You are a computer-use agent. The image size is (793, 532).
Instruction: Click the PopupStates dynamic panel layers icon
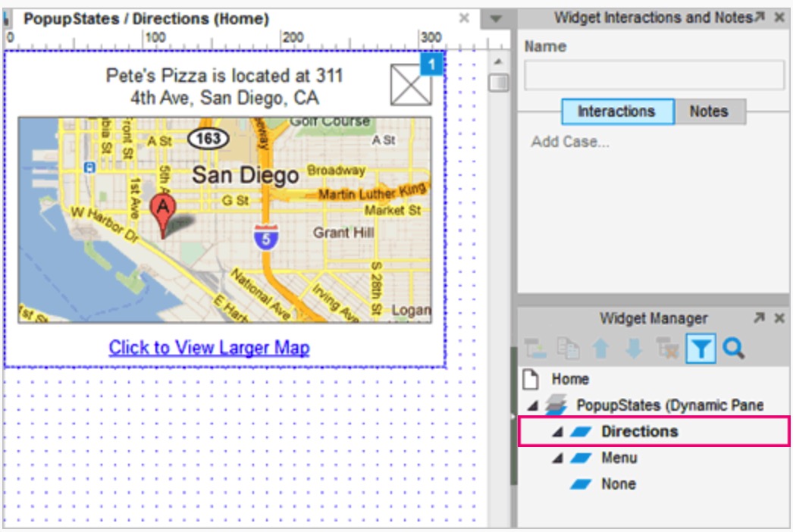tap(556, 405)
